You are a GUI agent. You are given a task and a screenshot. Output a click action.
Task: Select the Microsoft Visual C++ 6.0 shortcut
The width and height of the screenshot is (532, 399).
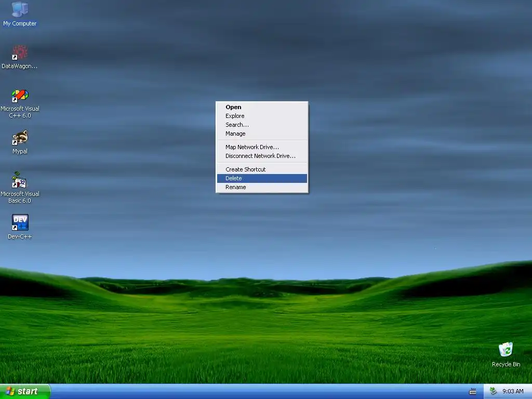coord(20,103)
